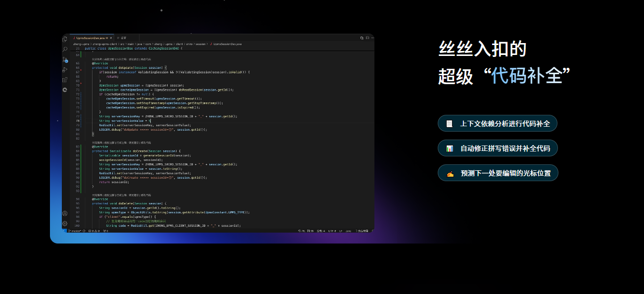Click the line and column indicator in the status bar
The height and width of the screenshot is (294, 644).
(306, 231)
